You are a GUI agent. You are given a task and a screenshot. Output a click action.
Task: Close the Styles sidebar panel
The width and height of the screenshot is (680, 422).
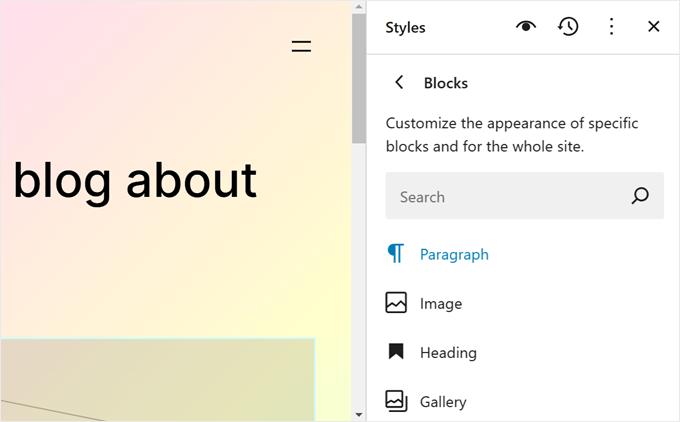point(654,27)
